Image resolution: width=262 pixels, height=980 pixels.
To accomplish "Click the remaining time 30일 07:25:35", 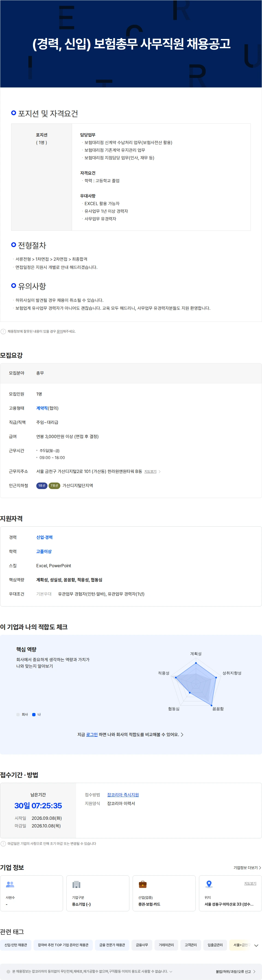I will (x=38, y=805).
